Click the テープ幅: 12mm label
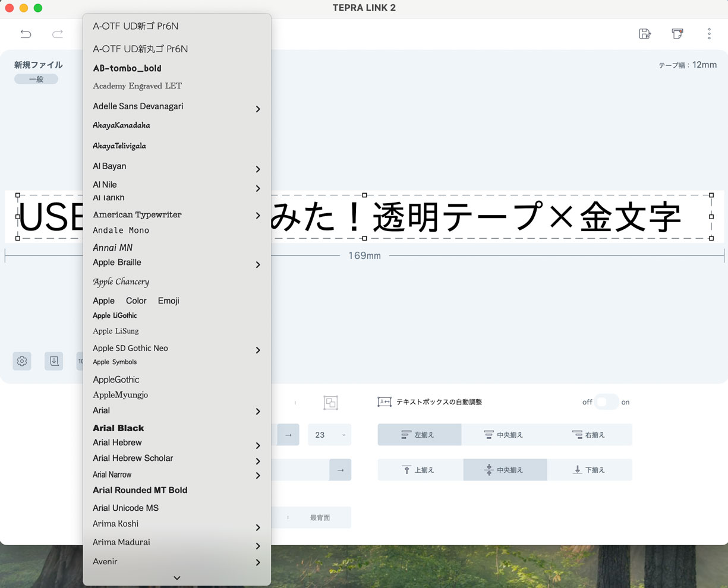Viewport: 728px width, 588px height. (x=688, y=65)
